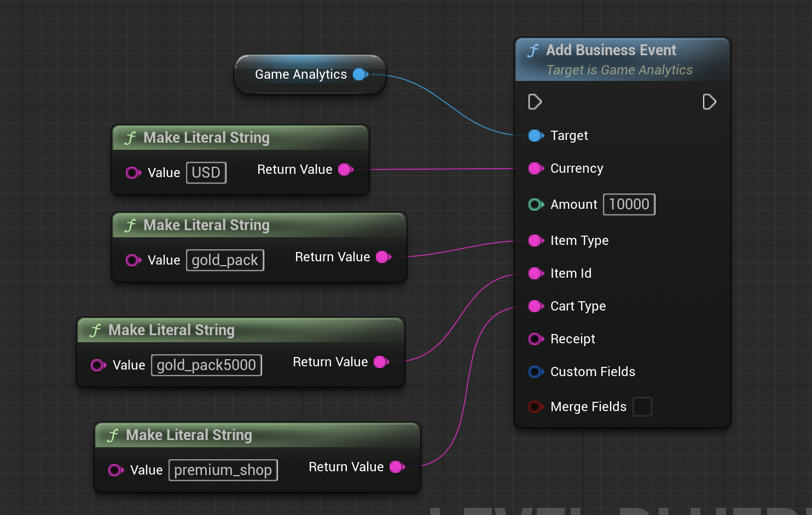812x515 pixels.
Task: Click the Currency input pin
Action: (536, 168)
